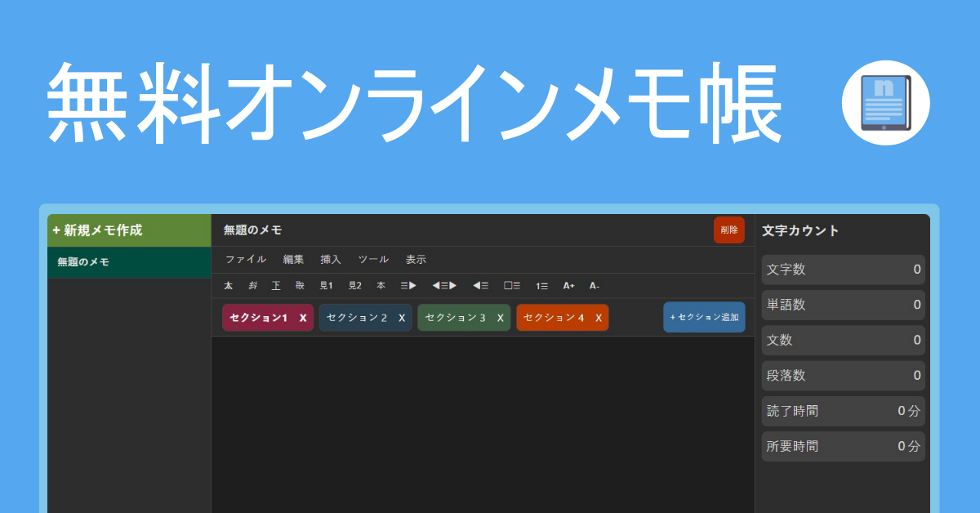The width and height of the screenshot is (980, 513).
Task: Open the 挿入 menu
Action: click(331, 260)
